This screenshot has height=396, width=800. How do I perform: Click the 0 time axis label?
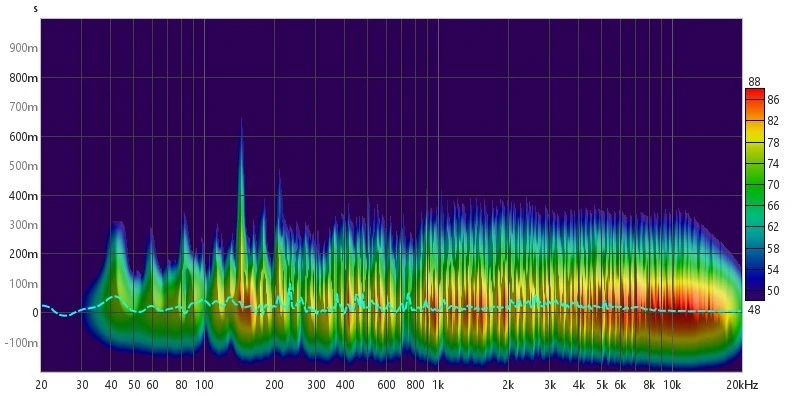tap(35, 313)
